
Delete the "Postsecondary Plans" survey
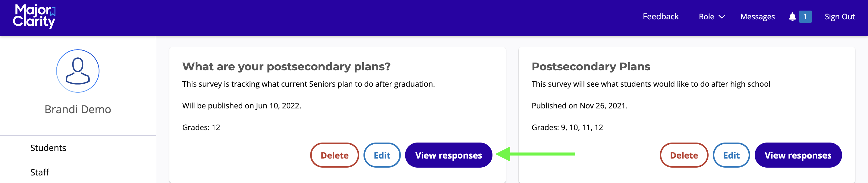[684, 155]
